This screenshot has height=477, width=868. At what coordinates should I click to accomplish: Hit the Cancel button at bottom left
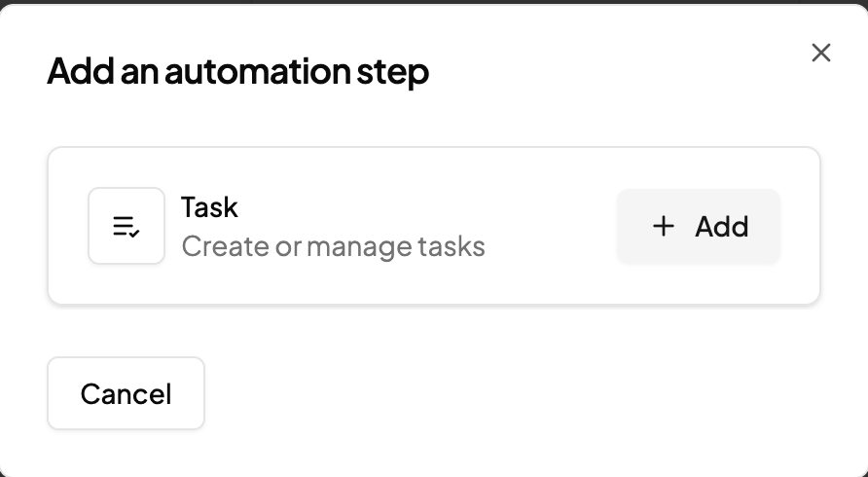click(x=126, y=393)
